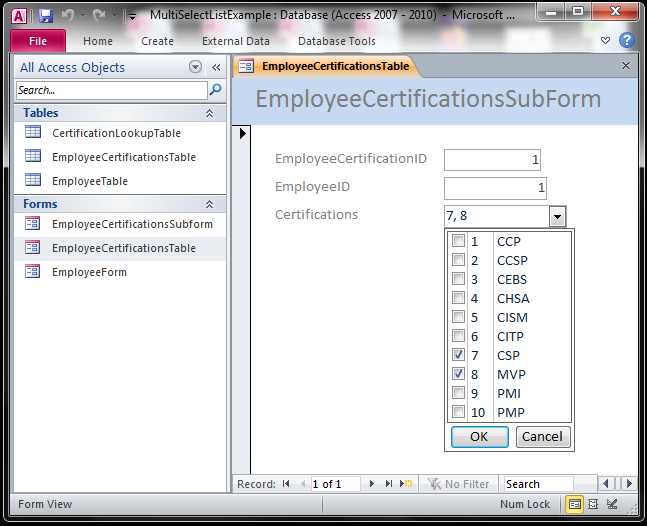Select EmployeeForm in Forms group
This screenshot has height=526, width=647.
coord(120,272)
